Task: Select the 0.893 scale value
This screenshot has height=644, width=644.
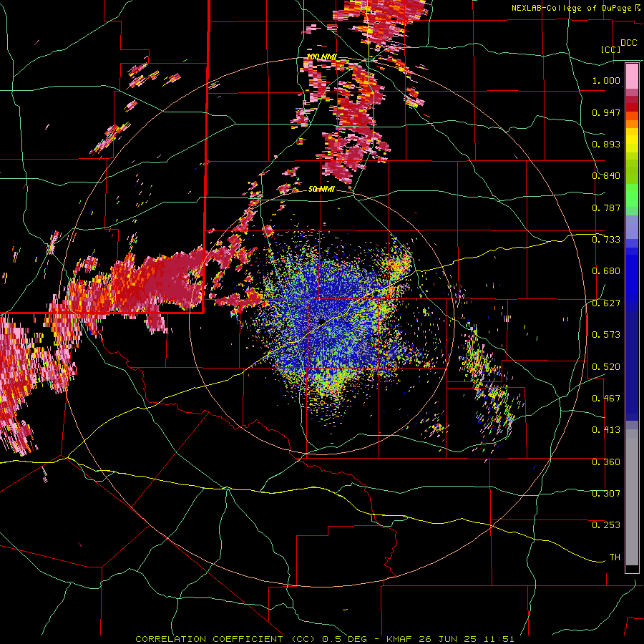Action: tap(606, 144)
